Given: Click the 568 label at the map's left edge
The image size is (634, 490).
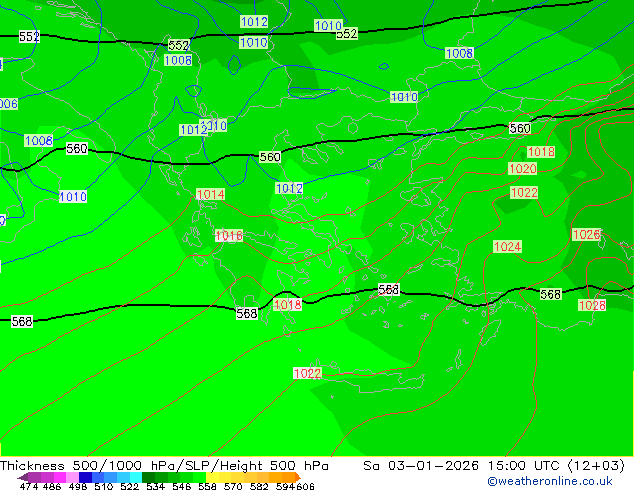Looking at the screenshot, I should 22,321.
